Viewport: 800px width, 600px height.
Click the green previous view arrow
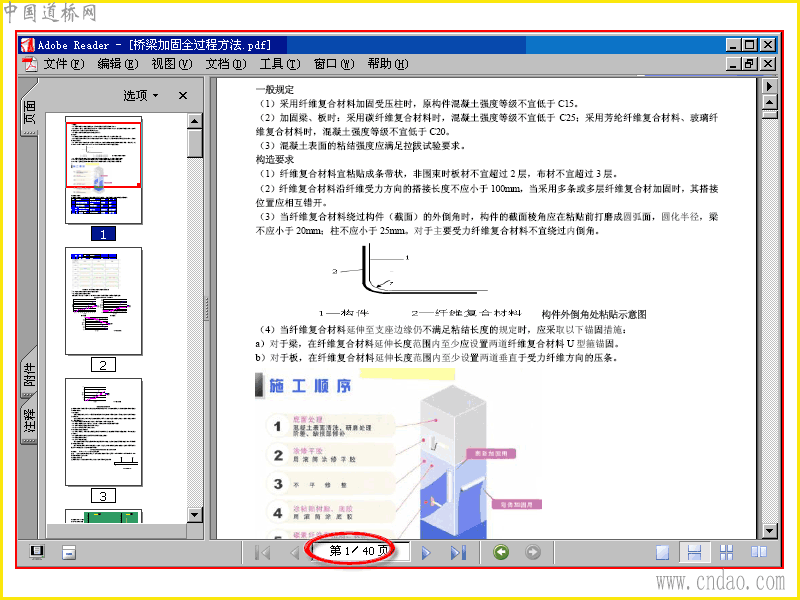click(x=501, y=552)
